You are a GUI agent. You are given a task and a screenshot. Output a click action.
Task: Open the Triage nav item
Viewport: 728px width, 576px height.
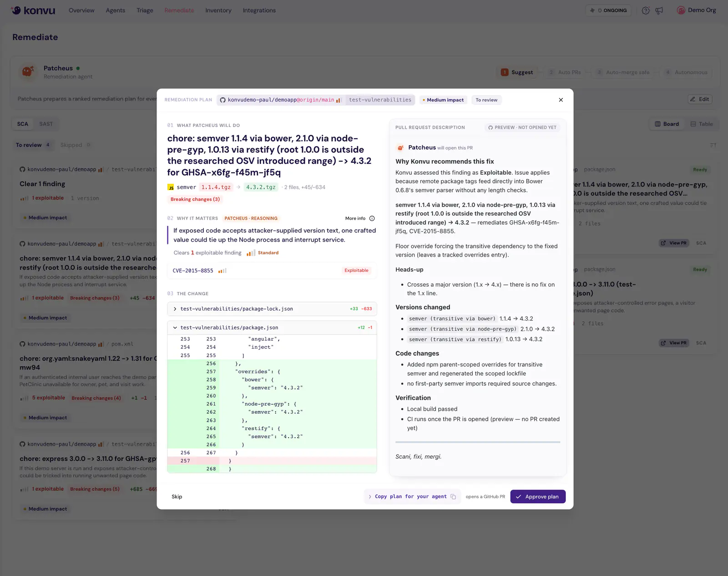(x=145, y=10)
